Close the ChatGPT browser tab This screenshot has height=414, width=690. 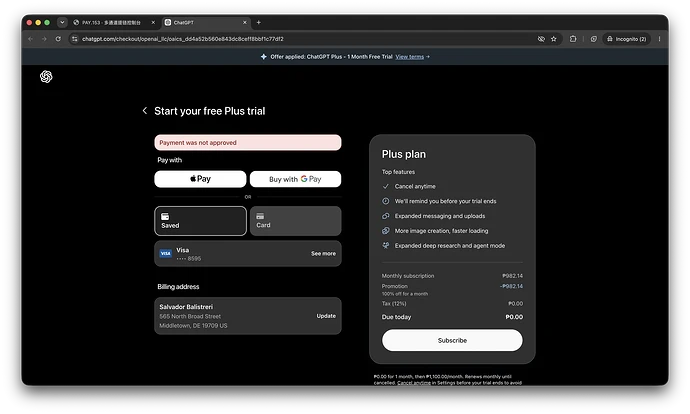(x=245, y=22)
